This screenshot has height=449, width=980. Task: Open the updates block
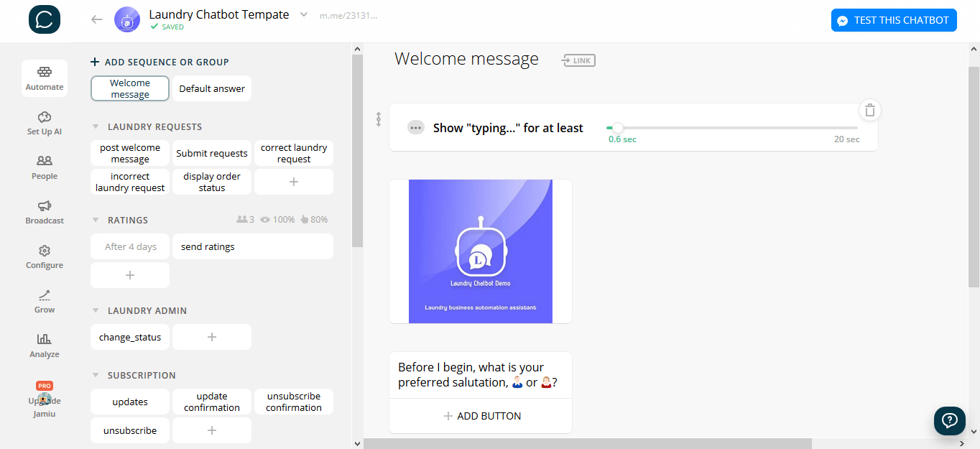click(x=130, y=402)
